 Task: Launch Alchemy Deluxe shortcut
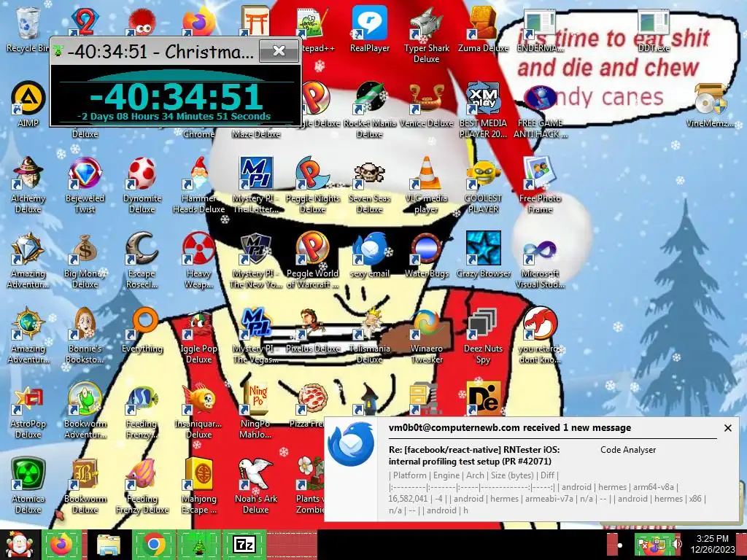point(28,174)
